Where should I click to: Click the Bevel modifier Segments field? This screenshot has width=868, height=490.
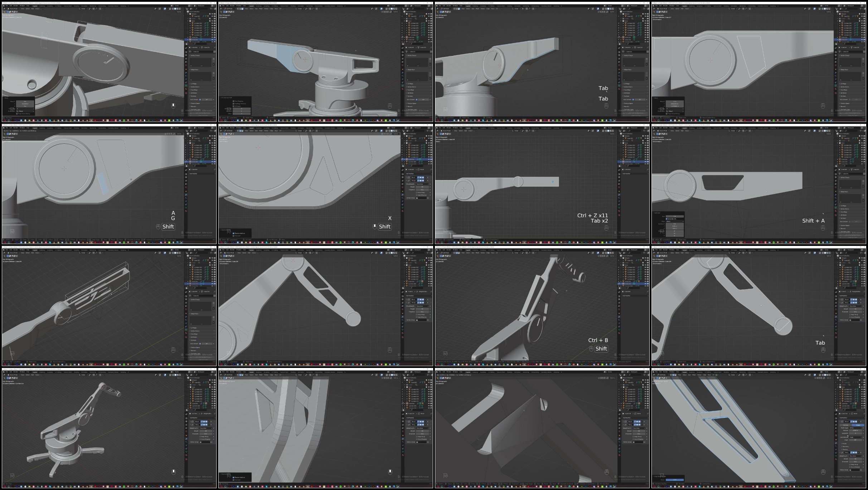856,433
